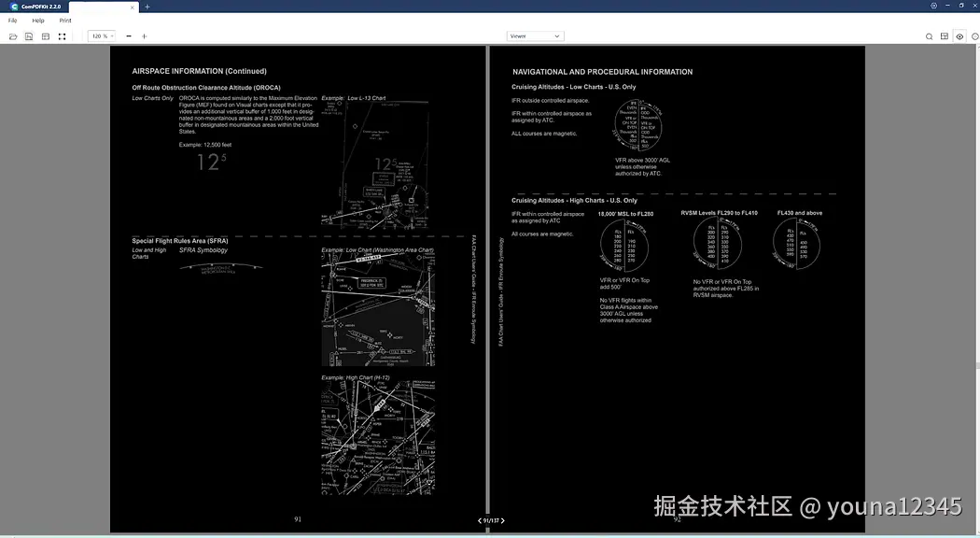Image resolution: width=980 pixels, height=538 pixels.
Task: Click the 'SFRA Symbology' text
Action: tap(203, 250)
